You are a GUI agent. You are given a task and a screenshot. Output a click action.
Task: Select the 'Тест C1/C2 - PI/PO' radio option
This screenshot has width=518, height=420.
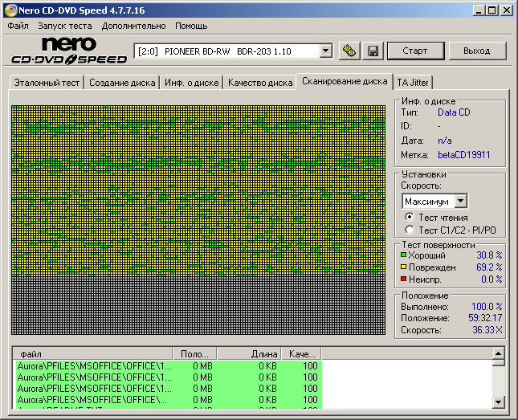coord(410,230)
